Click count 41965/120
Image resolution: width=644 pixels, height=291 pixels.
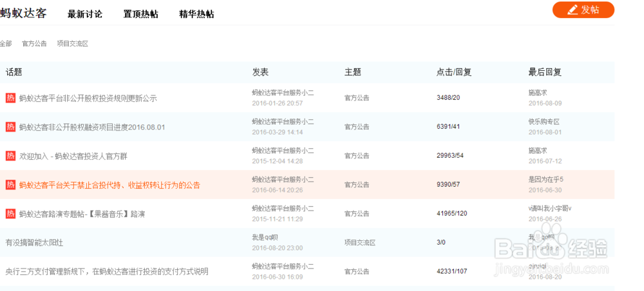pyautogui.click(x=452, y=214)
